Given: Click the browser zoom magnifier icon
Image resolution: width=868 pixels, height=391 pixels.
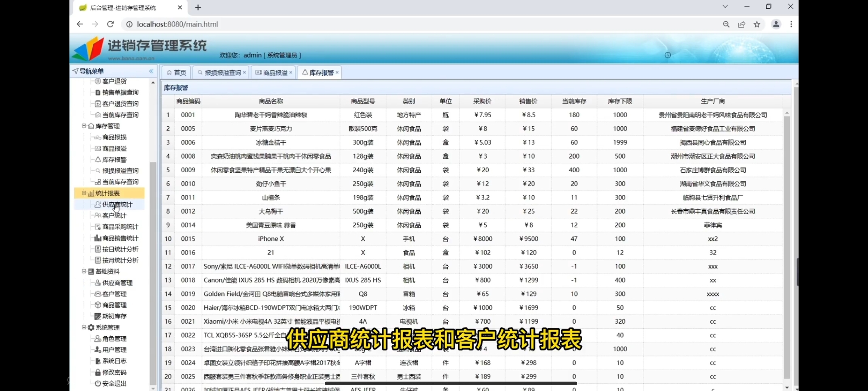Looking at the screenshot, I should point(726,24).
